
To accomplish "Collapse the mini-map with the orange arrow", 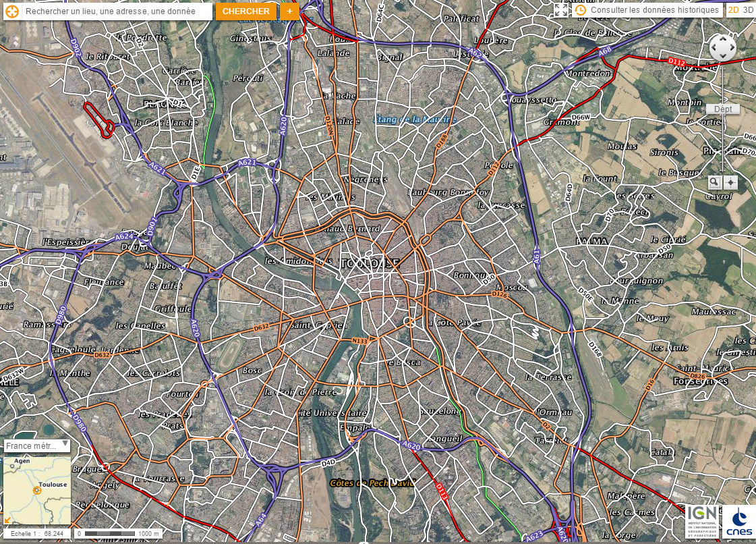I will [7, 520].
